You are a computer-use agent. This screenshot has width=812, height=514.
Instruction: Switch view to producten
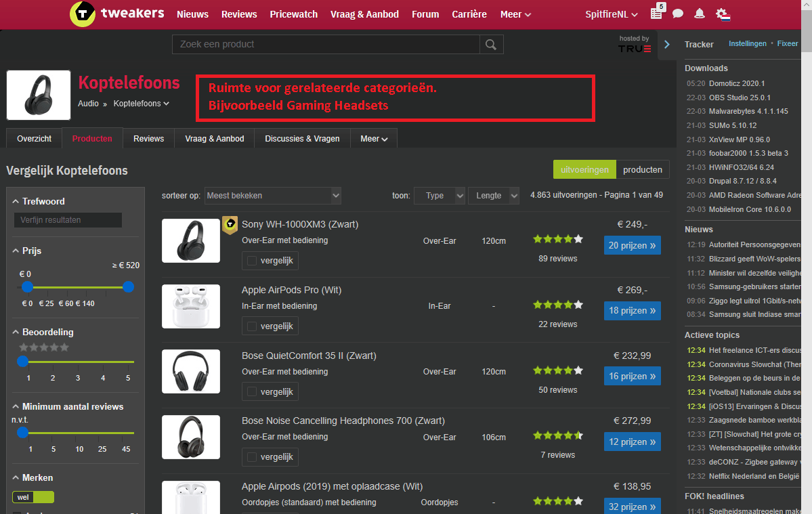[643, 170]
